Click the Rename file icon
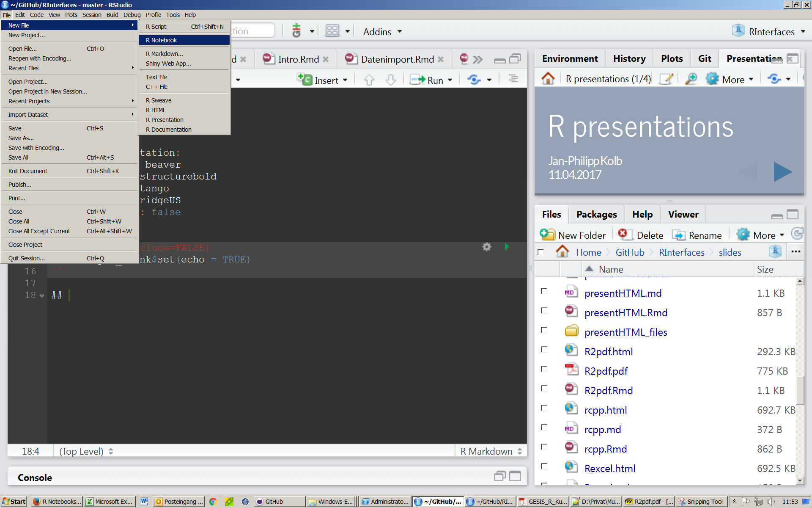 [678, 235]
